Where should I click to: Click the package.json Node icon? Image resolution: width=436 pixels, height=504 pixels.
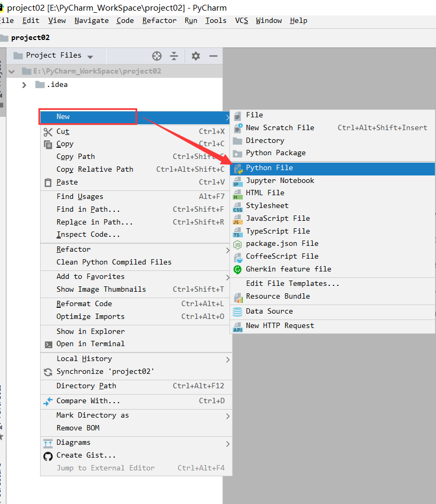(x=237, y=245)
